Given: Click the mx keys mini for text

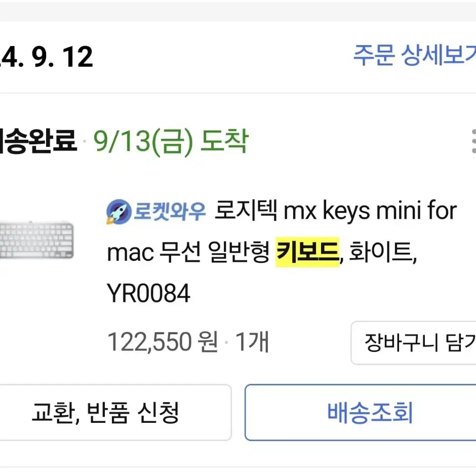Looking at the screenshot, I should click(370, 211).
